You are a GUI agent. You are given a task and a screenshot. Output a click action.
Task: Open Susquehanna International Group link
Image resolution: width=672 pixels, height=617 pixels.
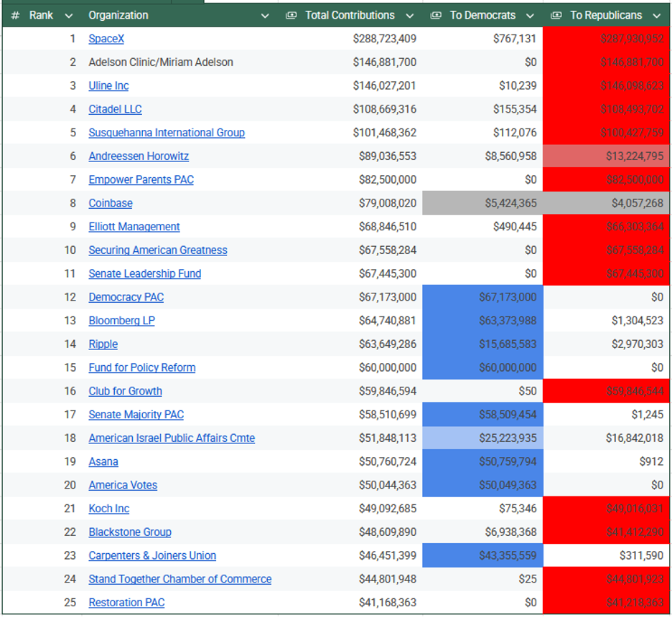point(167,133)
